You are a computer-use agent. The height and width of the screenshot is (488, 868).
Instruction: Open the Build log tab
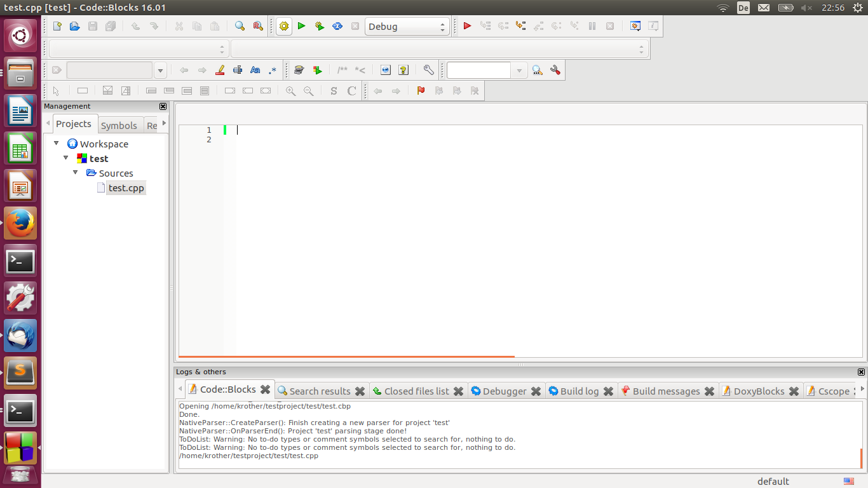tap(579, 391)
